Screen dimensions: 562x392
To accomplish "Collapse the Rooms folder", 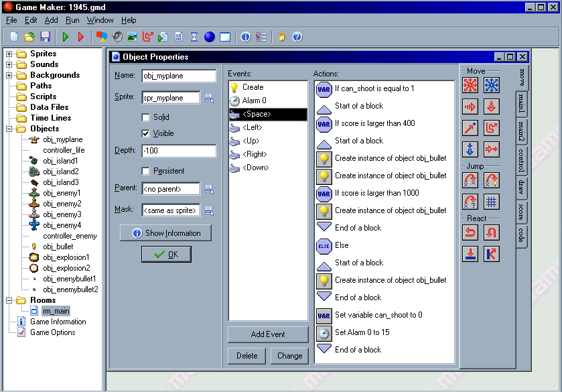I will point(9,300).
